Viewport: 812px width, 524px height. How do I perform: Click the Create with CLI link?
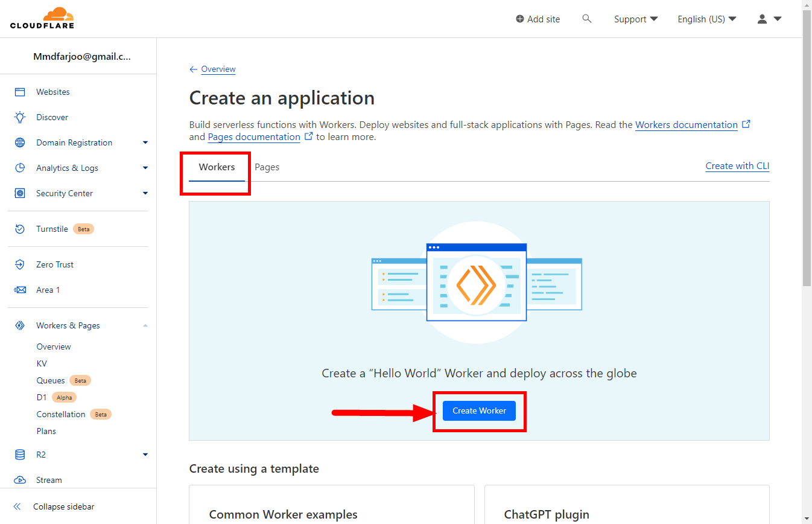click(737, 166)
